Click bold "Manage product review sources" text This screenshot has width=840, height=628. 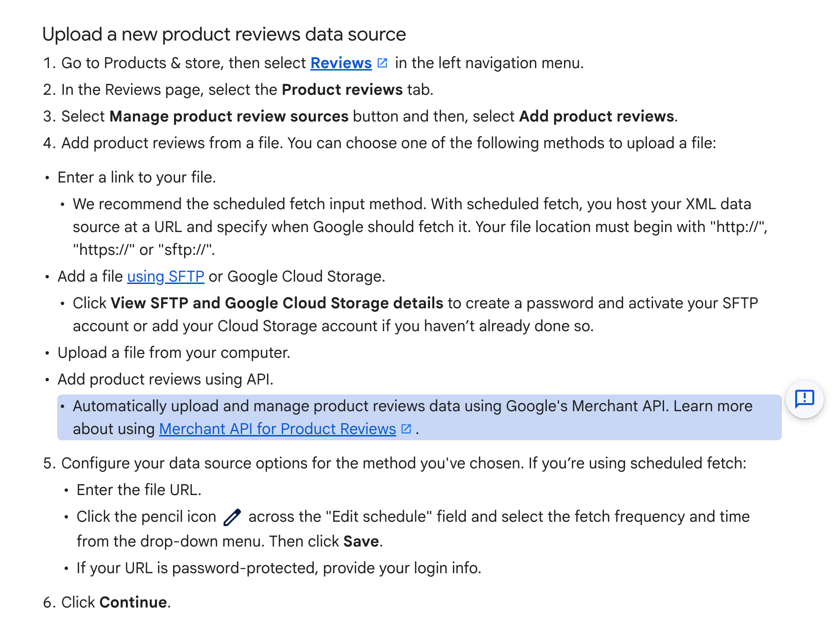[229, 116]
